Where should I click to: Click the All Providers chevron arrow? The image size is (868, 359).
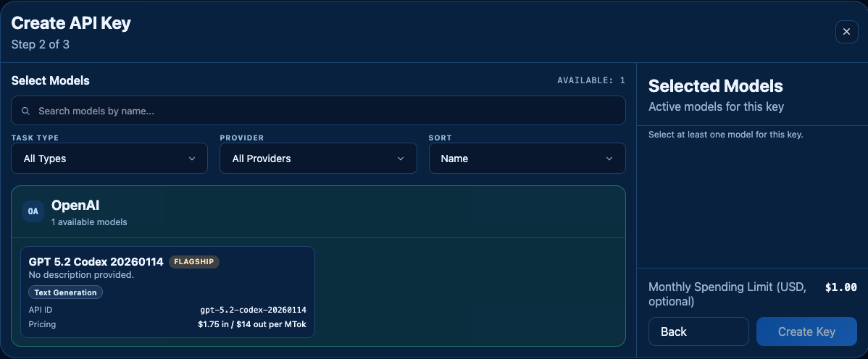401,159
